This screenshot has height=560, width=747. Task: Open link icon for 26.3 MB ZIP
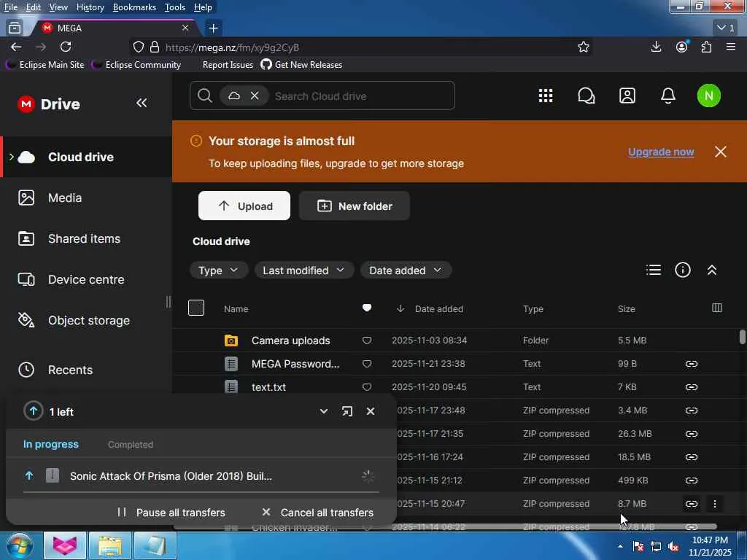(x=692, y=433)
